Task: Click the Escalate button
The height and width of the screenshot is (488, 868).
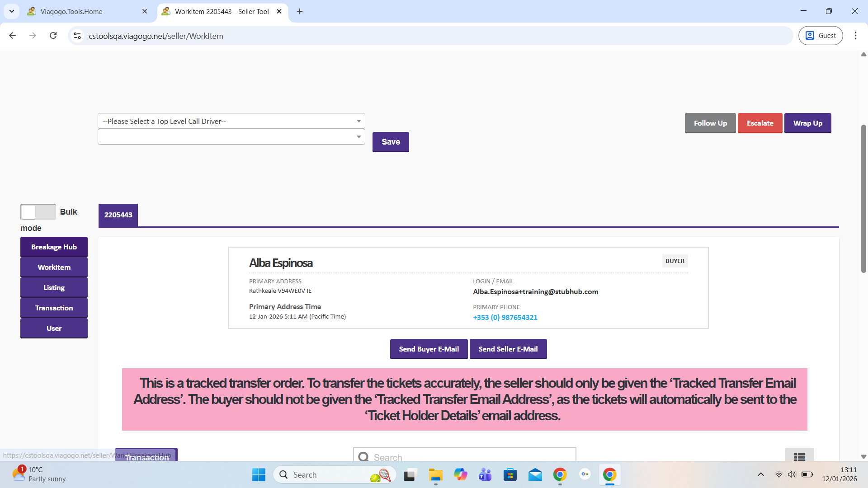Action: (759, 123)
